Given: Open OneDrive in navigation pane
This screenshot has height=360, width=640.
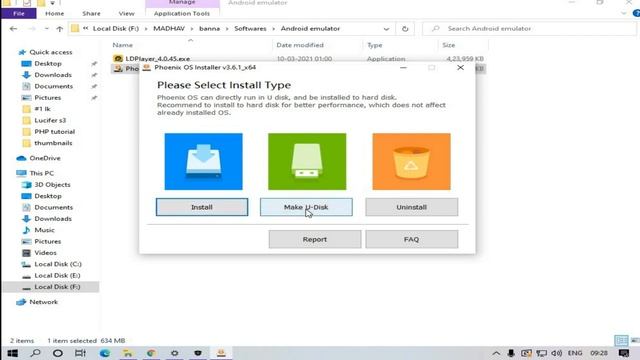Looking at the screenshot, I should click(44, 158).
